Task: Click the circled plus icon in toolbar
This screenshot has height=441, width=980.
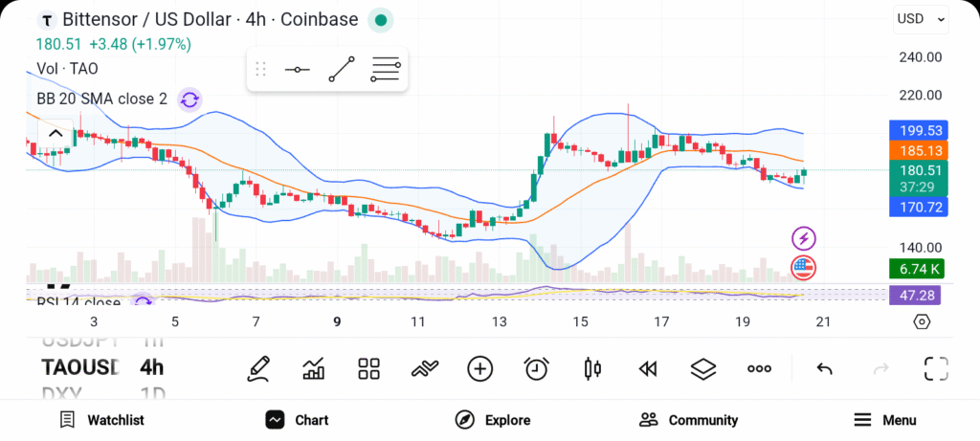Action: point(479,368)
